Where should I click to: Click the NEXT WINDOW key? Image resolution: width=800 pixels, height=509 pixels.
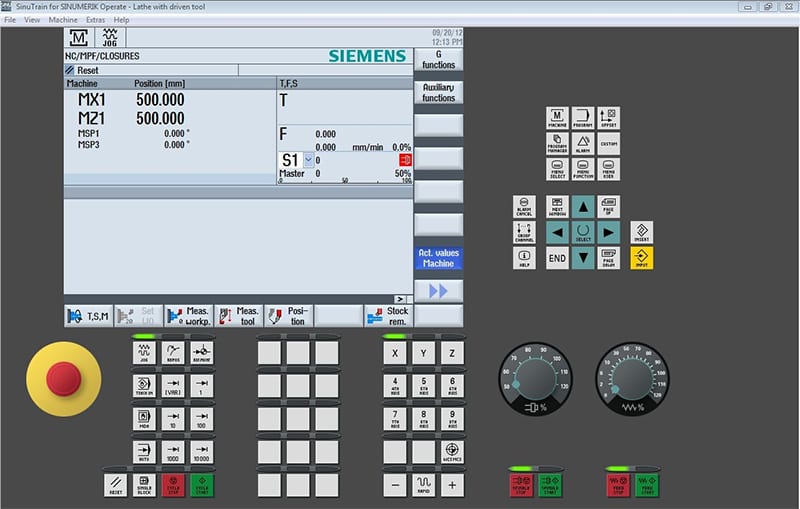click(x=557, y=207)
